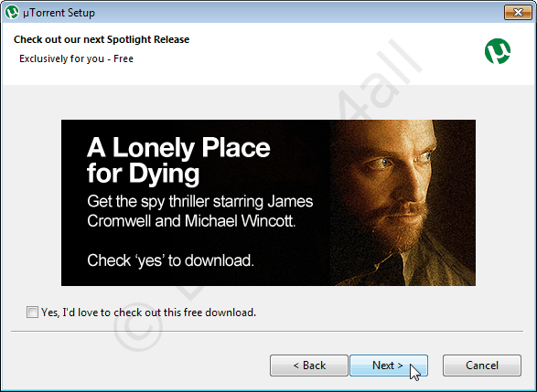Image resolution: width=537 pixels, height=392 pixels.
Task: Click the "Get the spy thriller starring James" line
Action: tap(200, 201)
